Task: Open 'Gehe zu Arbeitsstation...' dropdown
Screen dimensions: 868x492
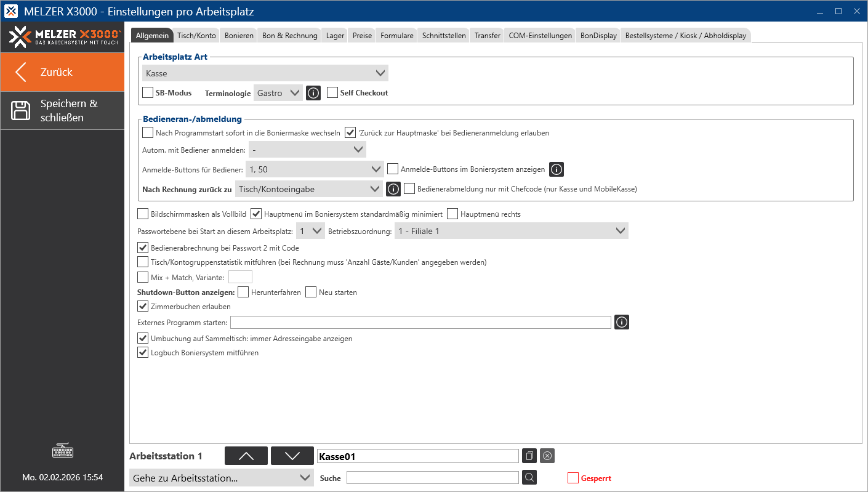Action: point(221,478)
